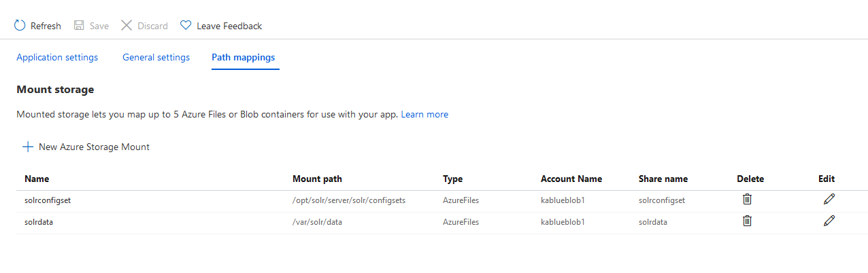
Task: Select the /opt/solr/server/solr/configsets path cell
Action: [x=349, y=201]
